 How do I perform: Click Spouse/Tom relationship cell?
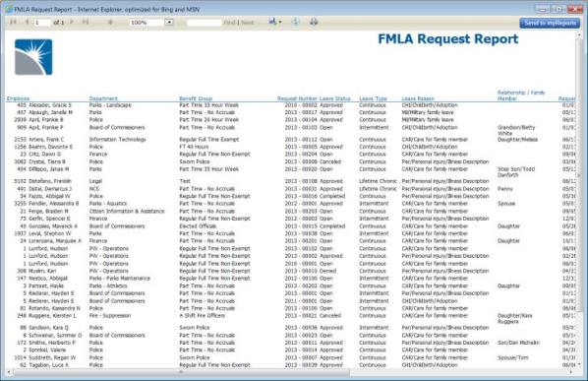point(512,357)
